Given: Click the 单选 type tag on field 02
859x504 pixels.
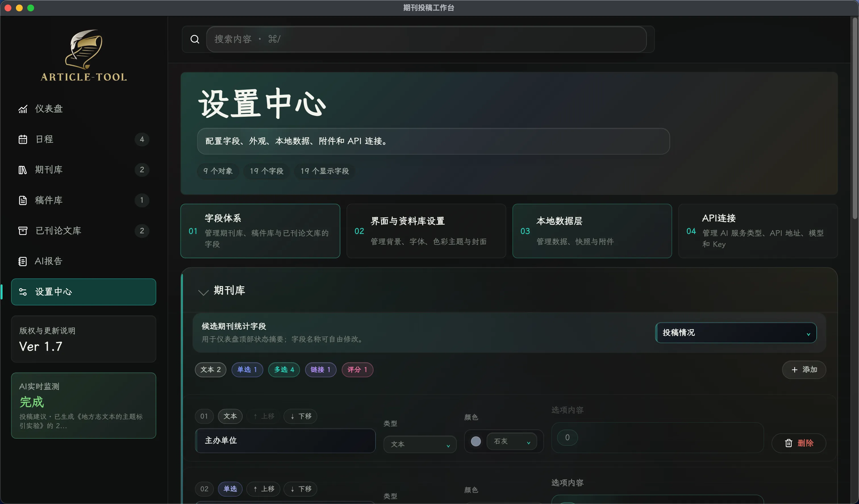Looking at the screenshot, I should point(230,489).
